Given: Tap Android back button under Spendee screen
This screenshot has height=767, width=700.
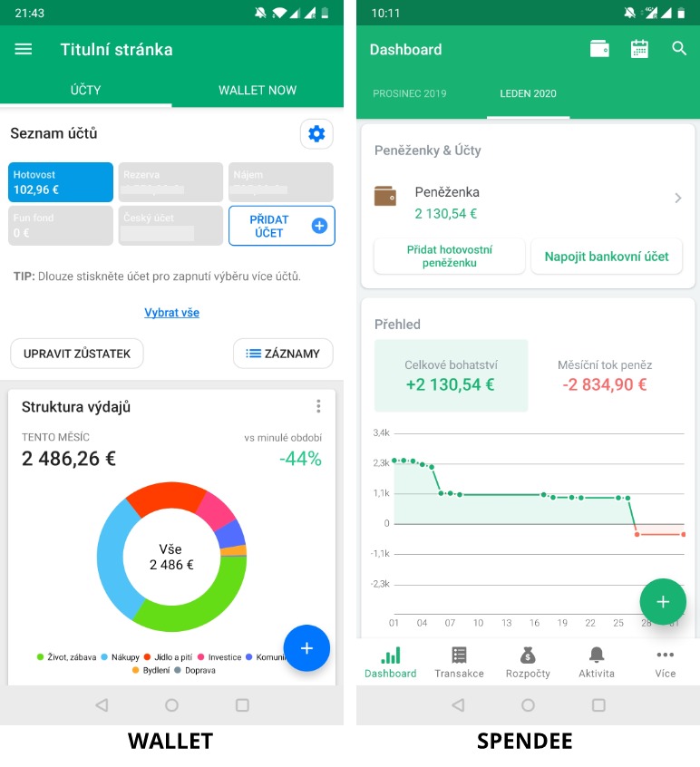Looking at the screenshot, I should pyautogui.click(x=458, y=704).
